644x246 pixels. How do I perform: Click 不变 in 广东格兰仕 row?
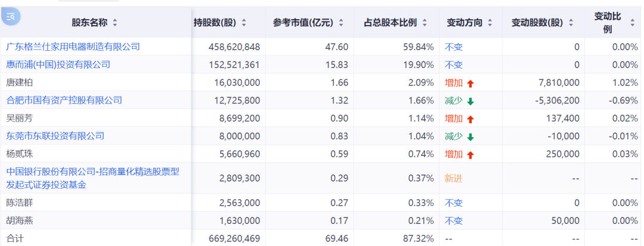pyautogui.click(x=454, y=47)
